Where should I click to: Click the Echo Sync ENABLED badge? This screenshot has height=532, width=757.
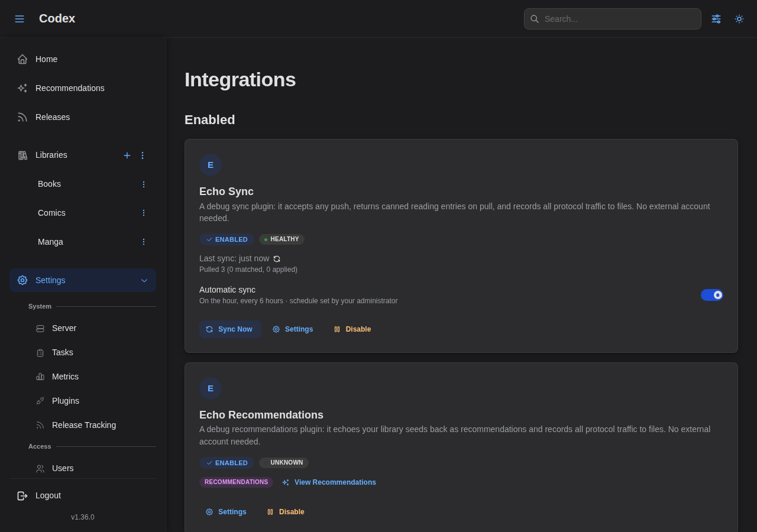pyautogui.click(x=227, y=239)
